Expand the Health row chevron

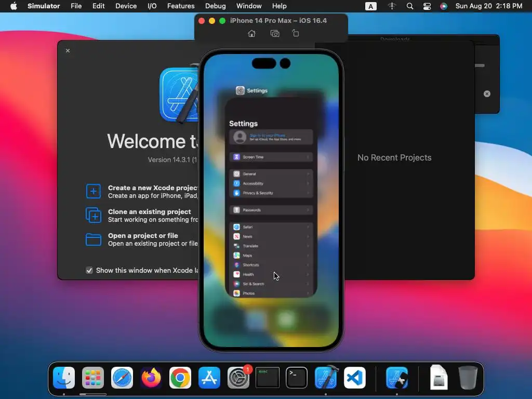[308, 274]
